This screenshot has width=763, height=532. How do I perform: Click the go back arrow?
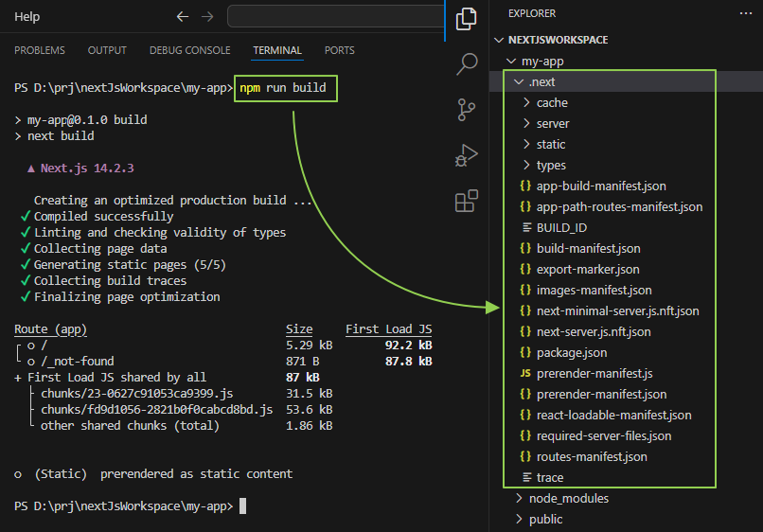pyautogui.click(x=183, y=16)
